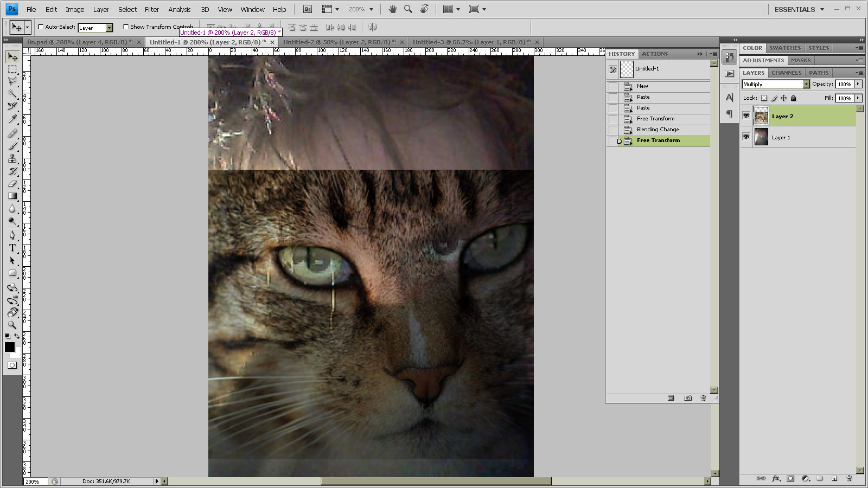The width and height of the screenshot is (868, 488).
Task: Swap foreground and background colors
Action: tap(17, 336)
